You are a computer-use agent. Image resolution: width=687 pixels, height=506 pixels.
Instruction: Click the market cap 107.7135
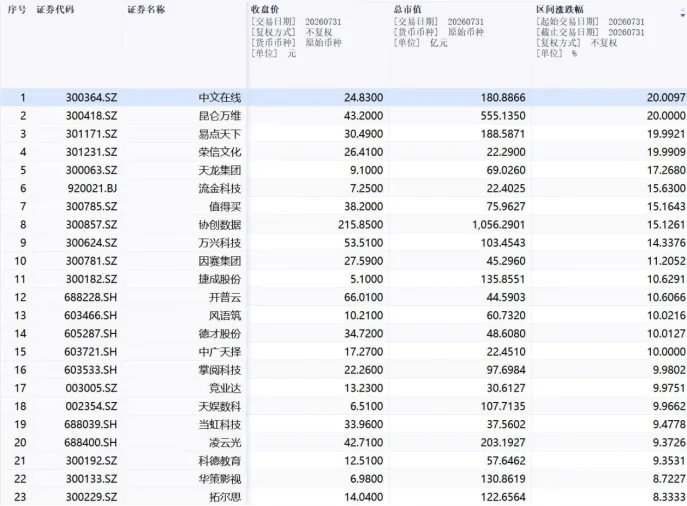(x=503, y=407)
